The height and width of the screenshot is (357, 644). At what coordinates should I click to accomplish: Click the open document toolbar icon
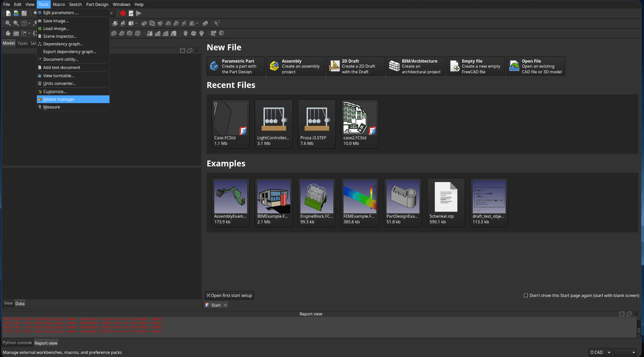tap(16, 13)
